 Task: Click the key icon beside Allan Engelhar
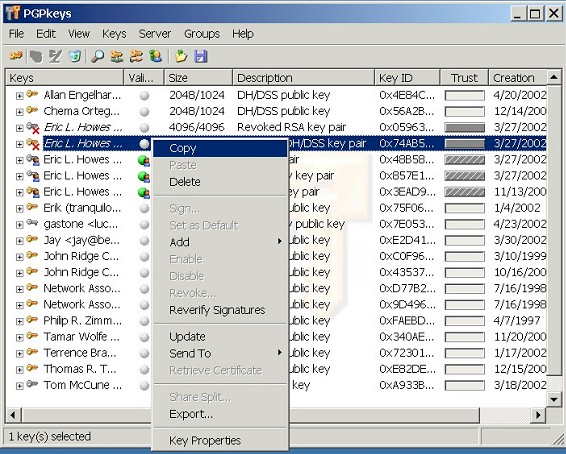click(32, 95)
